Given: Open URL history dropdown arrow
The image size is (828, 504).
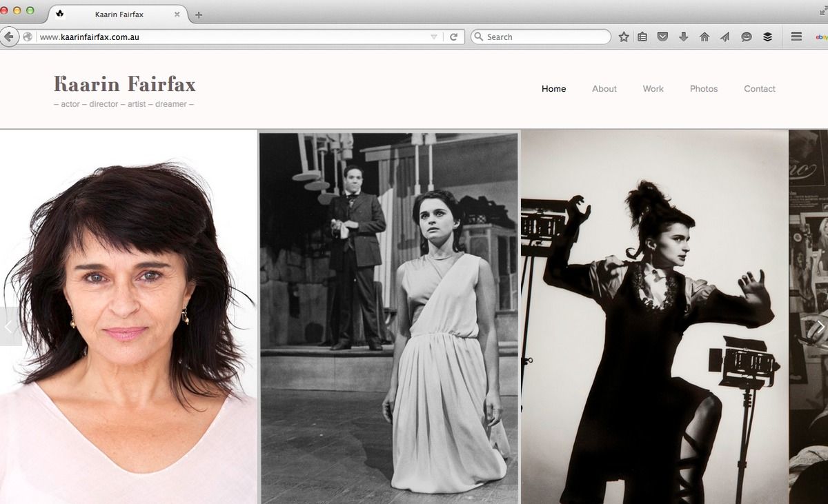Looking at the screenshot, I should pos(434,37).
